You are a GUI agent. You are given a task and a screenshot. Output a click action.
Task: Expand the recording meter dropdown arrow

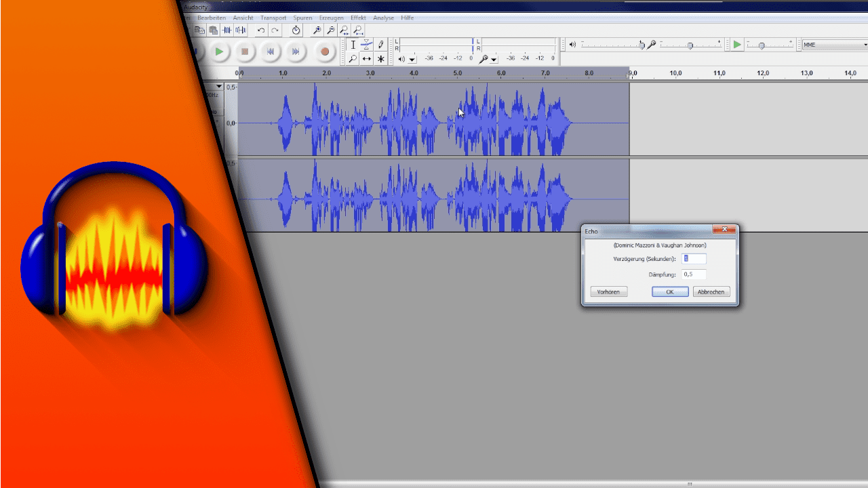click(493, 59)
